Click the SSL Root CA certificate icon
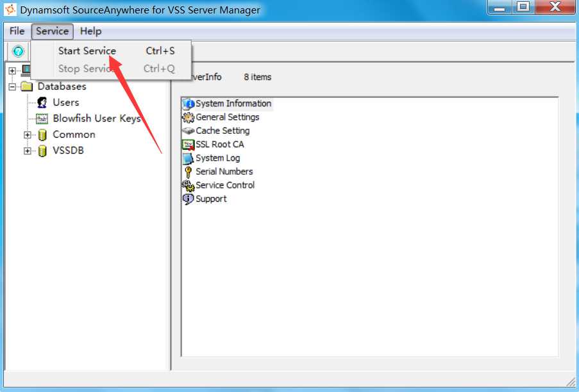The height and width of the screenshot is (392, 579). (x=189, y=145)
